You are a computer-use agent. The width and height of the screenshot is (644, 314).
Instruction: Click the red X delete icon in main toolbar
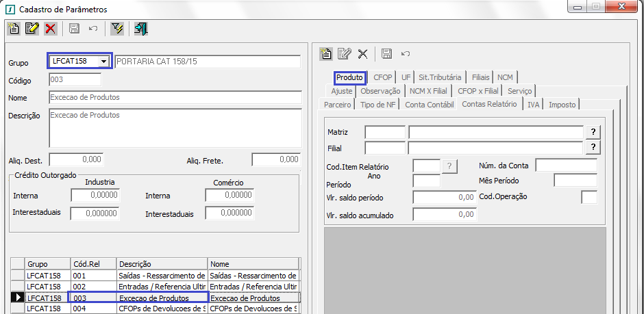point(50,29)
